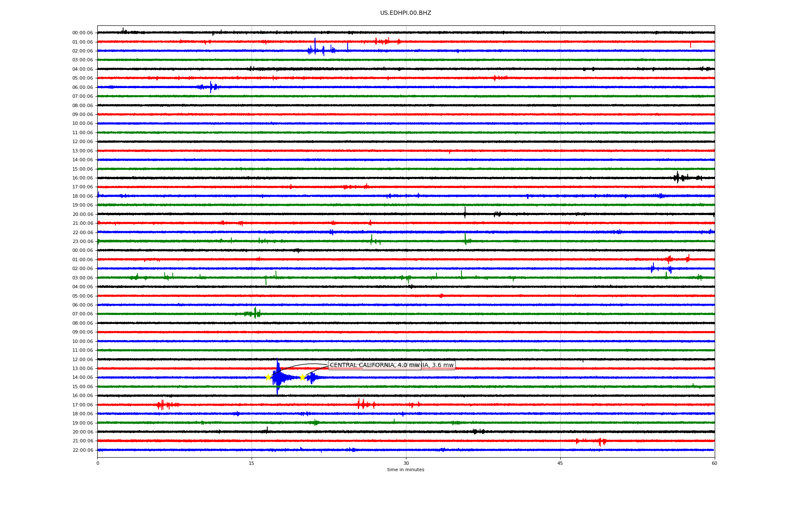This screenshot has height=508, width=812.
Task: Click the x-axis tick label 30
Action: coord(406,463)
